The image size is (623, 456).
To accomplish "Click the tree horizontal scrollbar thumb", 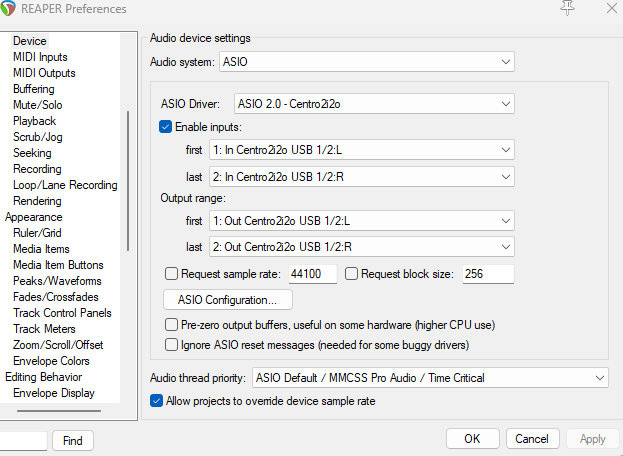I will 59,411.
